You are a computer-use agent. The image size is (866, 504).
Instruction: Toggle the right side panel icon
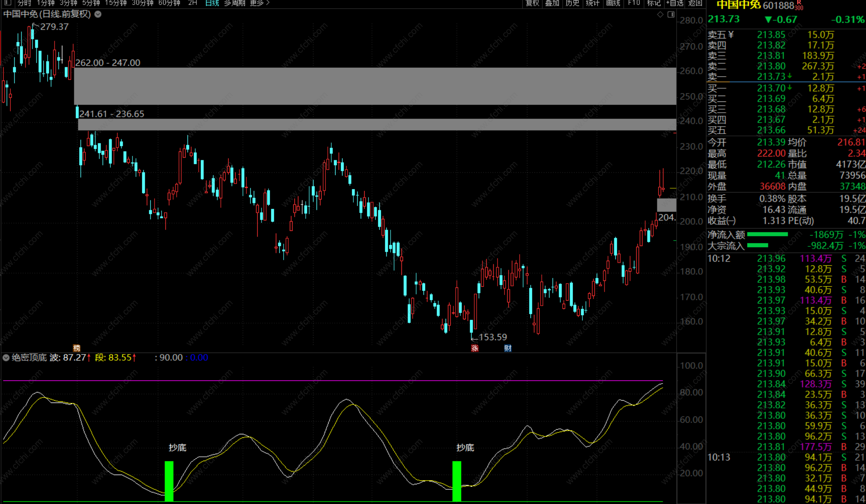click(x=671, y=15)
